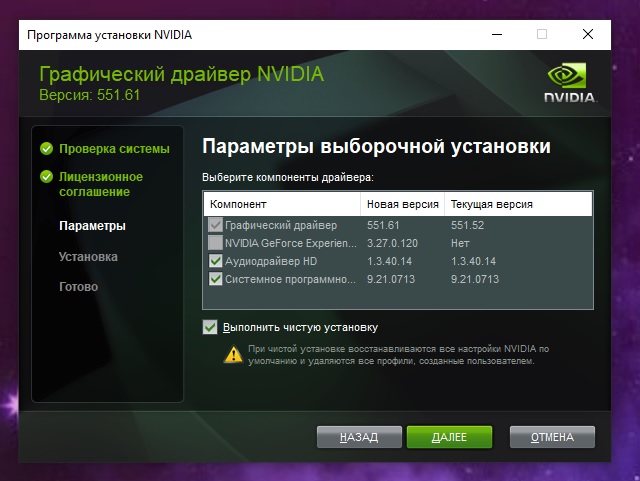Continue with the green ДАЛЕЕ button
The height and width of the screenshot is (481, 640).
coord(449,437)
